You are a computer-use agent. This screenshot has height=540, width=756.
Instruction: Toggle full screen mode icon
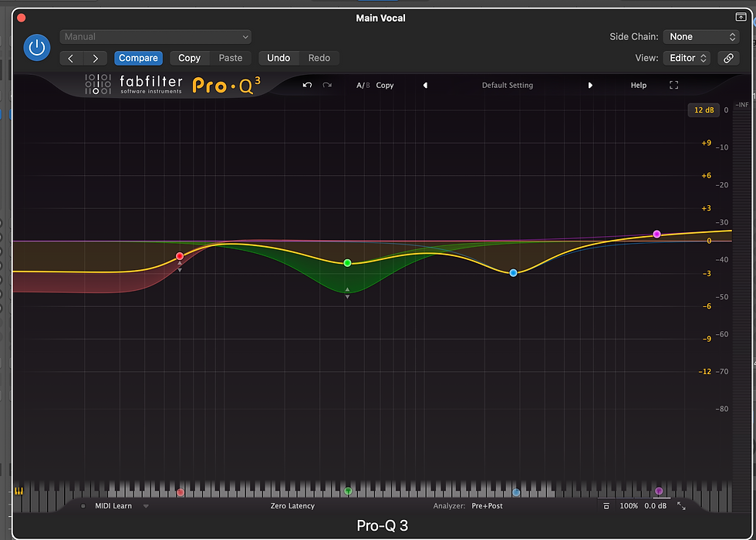[674, 86]
